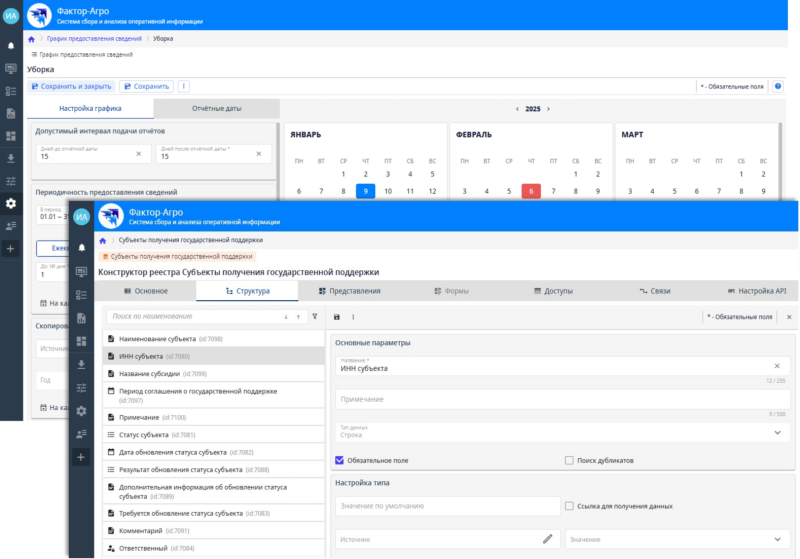Open notifications bell in the front sidebar

point(81,247)
